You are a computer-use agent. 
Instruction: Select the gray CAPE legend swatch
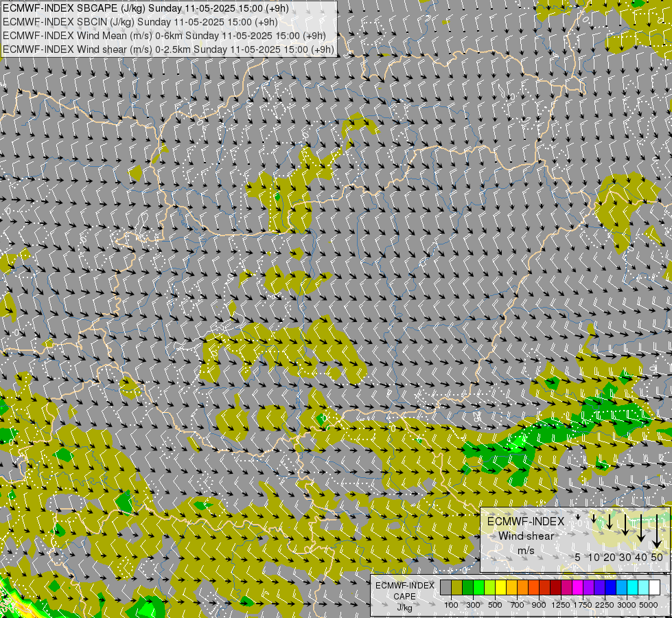click(x=445, y=588)
